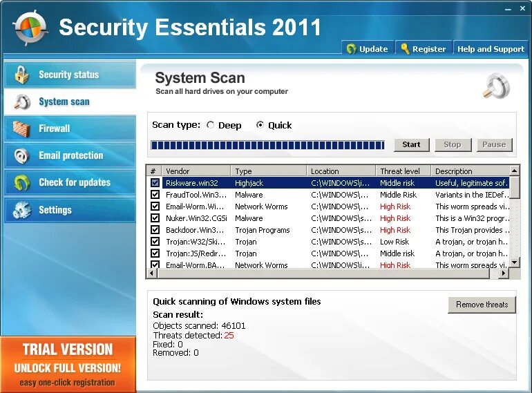
Task: Click the magnifier icon beside System scan
Action: (x=22, y=102)
